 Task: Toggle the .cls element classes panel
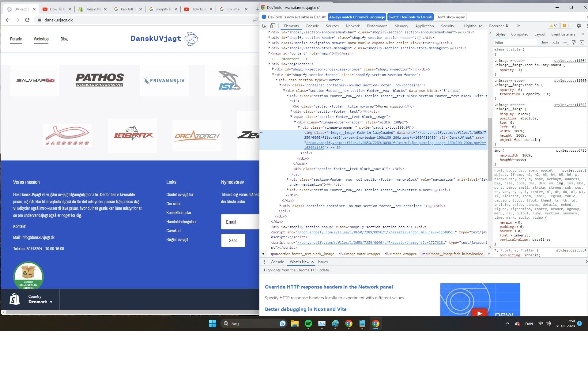pyautogui.click(x=555, y=43)
